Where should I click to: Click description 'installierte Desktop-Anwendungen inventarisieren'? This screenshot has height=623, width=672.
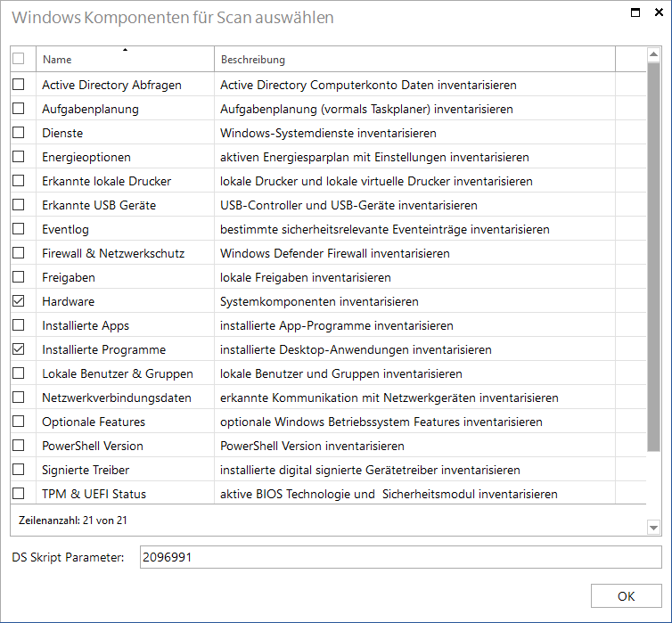tap(356, 349)
